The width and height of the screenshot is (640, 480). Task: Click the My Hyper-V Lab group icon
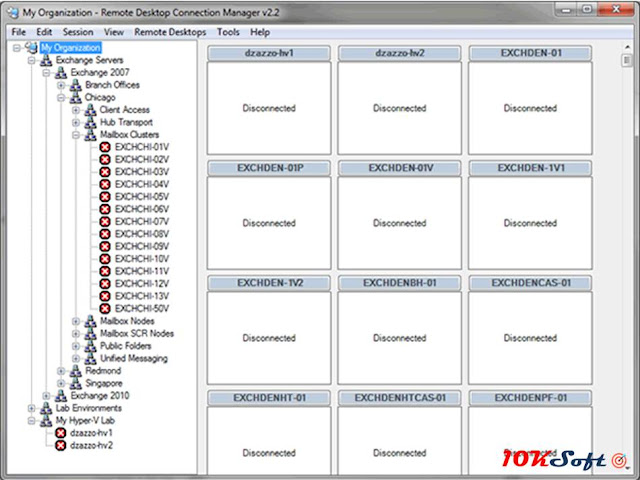pyautogui.click(x=46, y=420)
